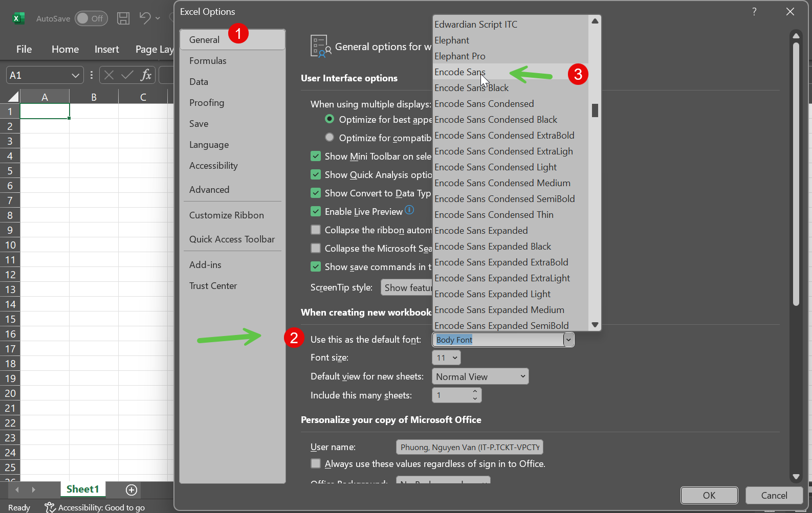Viewport: 812px width, 513px height.
Task: Uncheck Show Convert to Data Types
Action: click(316, 193)
